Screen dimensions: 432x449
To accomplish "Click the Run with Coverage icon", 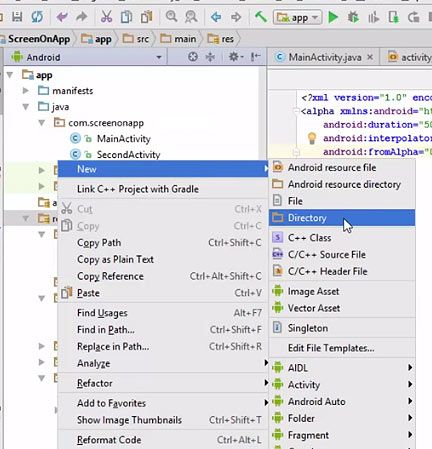I will coord(373,17).
